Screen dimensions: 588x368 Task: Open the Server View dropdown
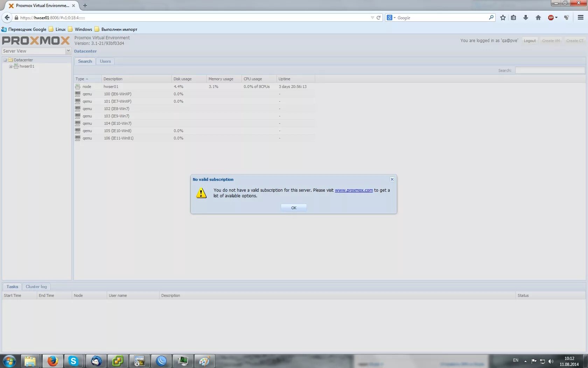pos(68,51)
